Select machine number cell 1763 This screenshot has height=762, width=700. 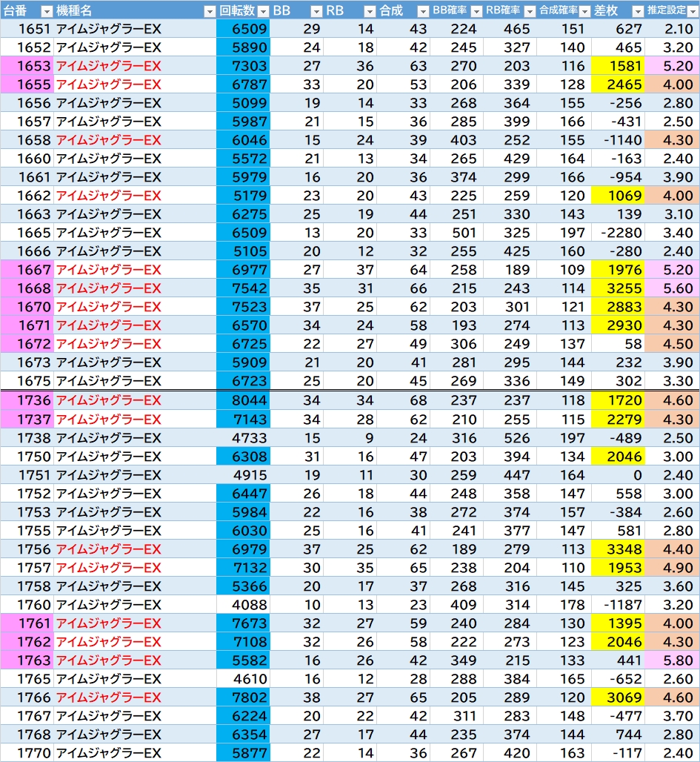[x=27, y=660]
